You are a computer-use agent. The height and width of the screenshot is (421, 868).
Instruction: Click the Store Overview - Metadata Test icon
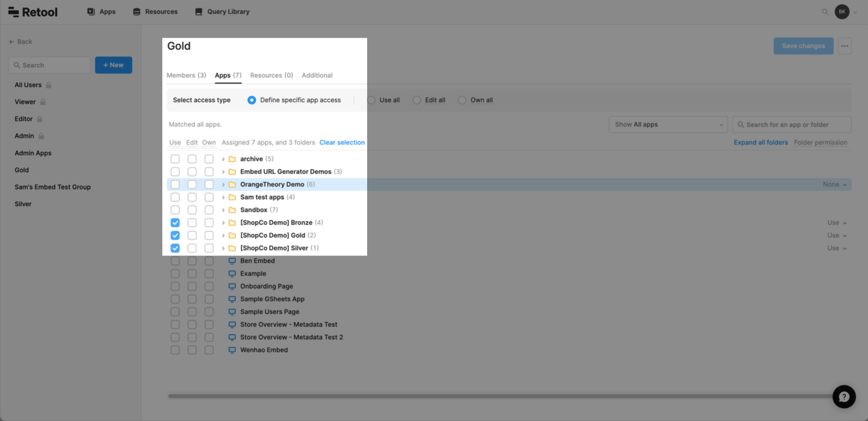(232, 324)
